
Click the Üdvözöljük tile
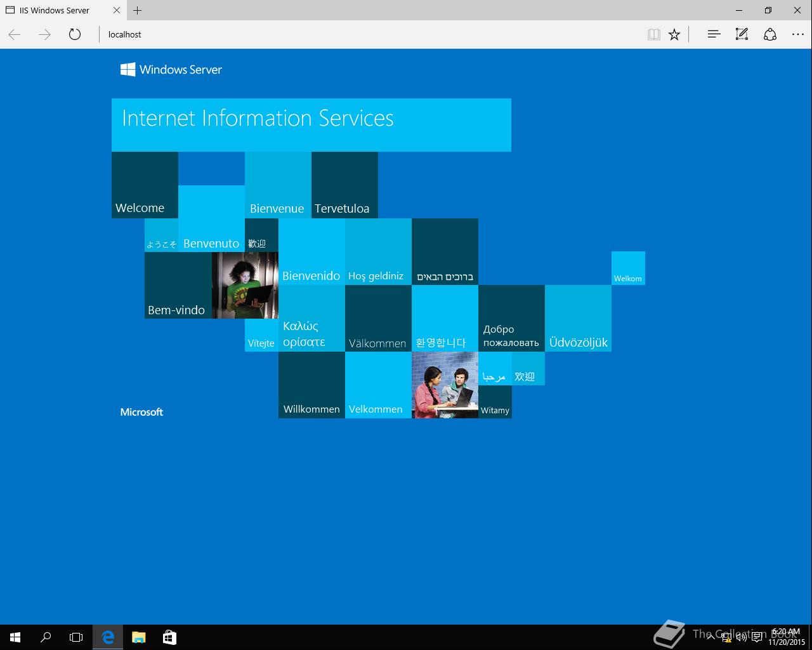[x=578, y=318]
